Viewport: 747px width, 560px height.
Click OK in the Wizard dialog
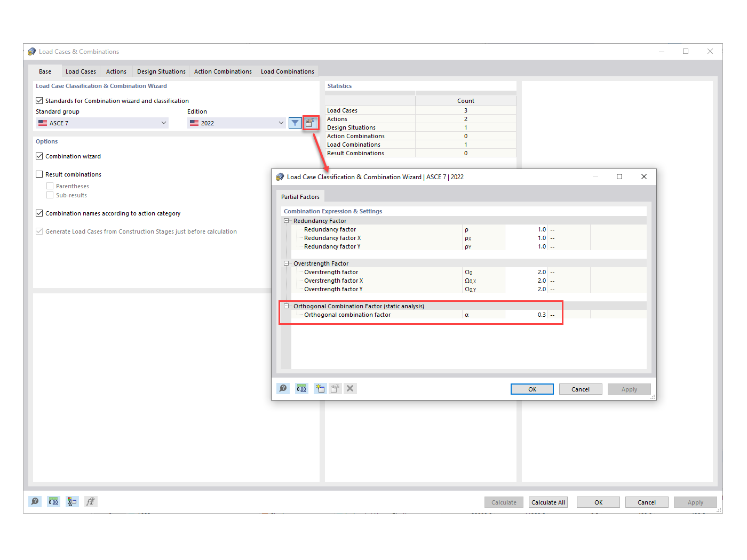532,389
